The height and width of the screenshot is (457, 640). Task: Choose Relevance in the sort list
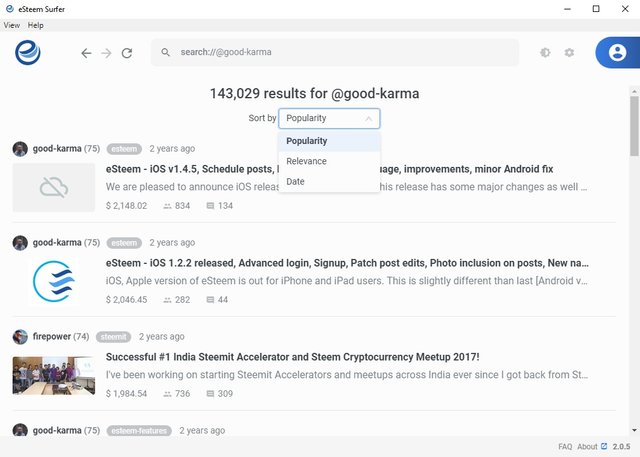(x=306, y=161)
